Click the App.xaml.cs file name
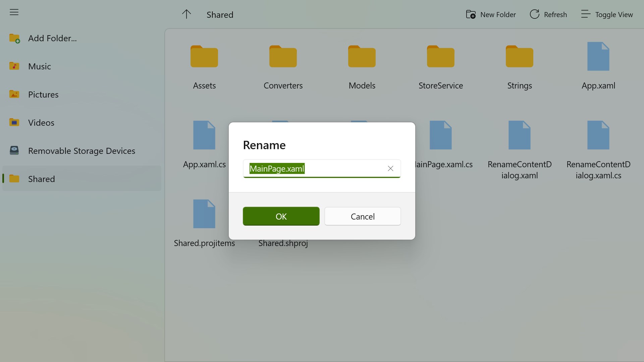Screen dimensions: 644x362 [204, 165]
